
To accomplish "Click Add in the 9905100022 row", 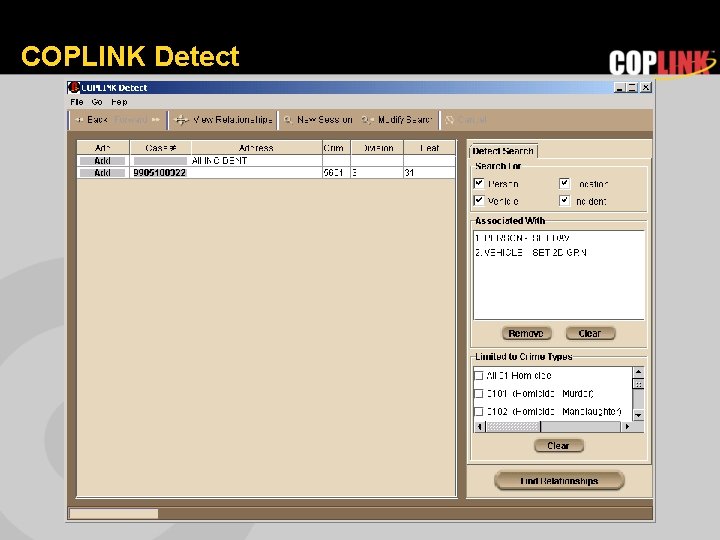I will pyautogui.click(x=102, y=173).
